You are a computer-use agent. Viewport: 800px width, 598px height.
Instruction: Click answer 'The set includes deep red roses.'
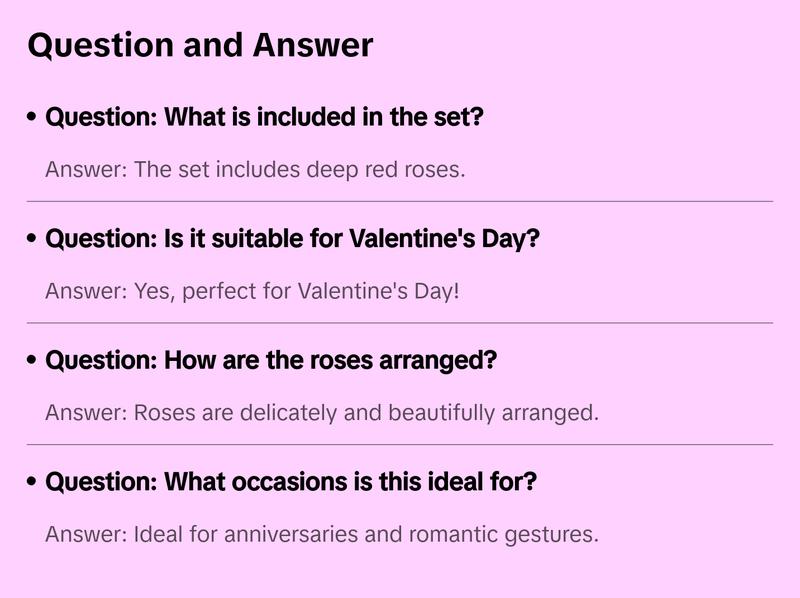255,170
